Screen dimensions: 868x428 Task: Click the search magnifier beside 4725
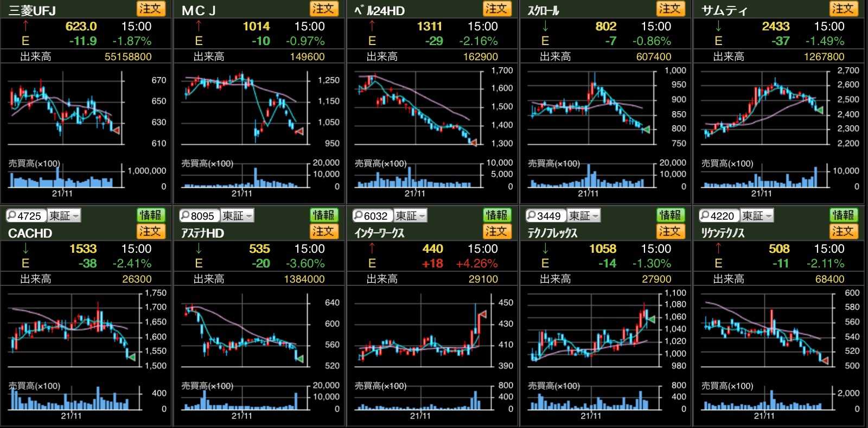(x=12, y=215)
